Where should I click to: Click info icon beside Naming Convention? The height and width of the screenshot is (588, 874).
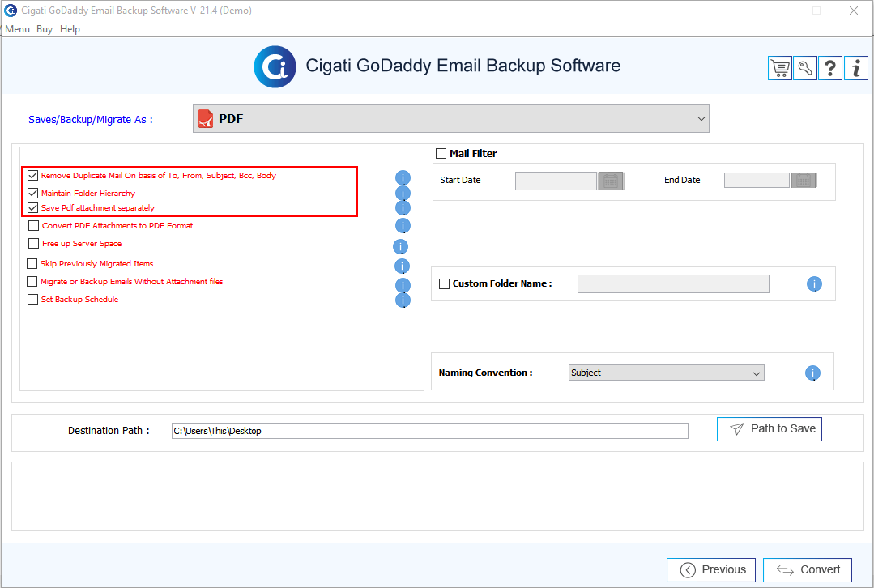point(812,373)
